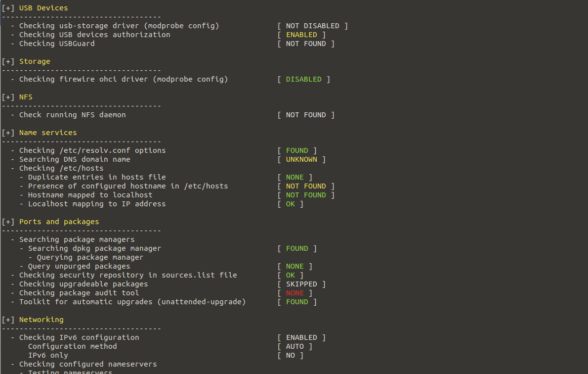588x374 pixels.
Task: Click the [+] marker beside USB Devices
Action: 8,8
